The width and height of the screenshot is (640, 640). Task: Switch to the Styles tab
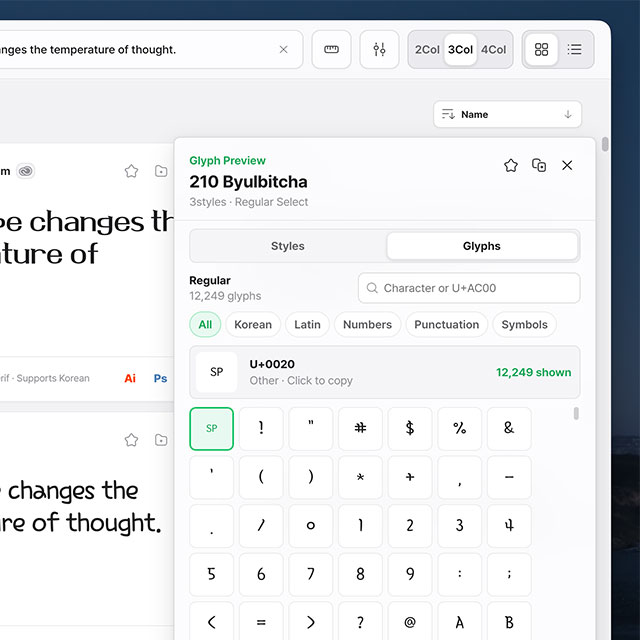[288, 246]
